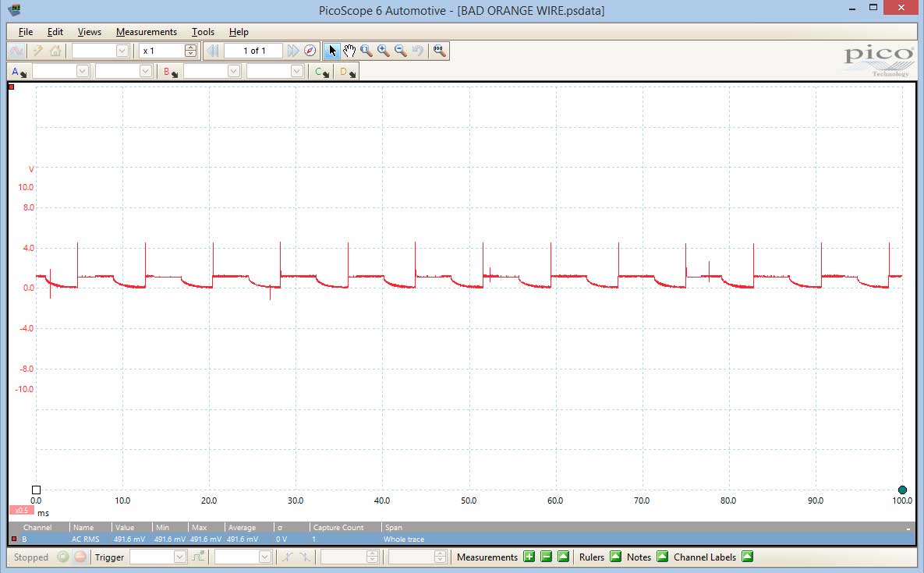Click the Channel column header
Viewport: 924px width, 573px height.
click(x=37, y=527)
